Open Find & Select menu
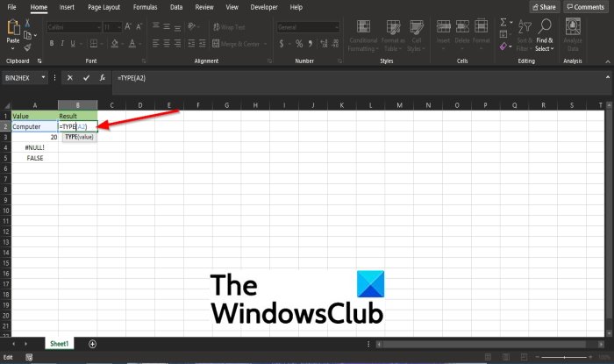Viewport: 614px width, 364px height. point(545,36)
